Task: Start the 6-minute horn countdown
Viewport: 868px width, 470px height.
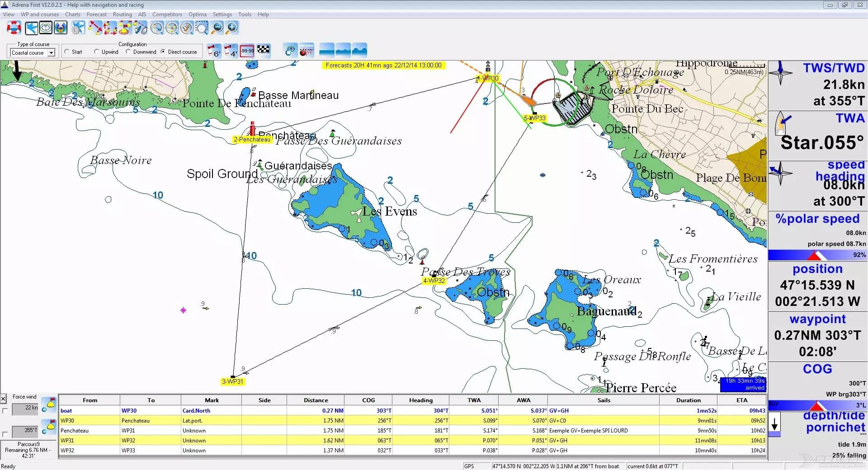Action: 214,51
